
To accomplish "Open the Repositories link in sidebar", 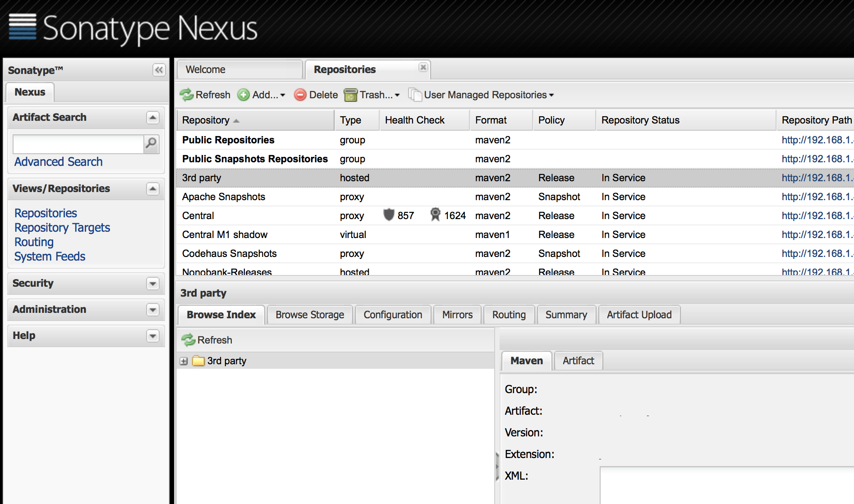I will [x=46, y=213].
